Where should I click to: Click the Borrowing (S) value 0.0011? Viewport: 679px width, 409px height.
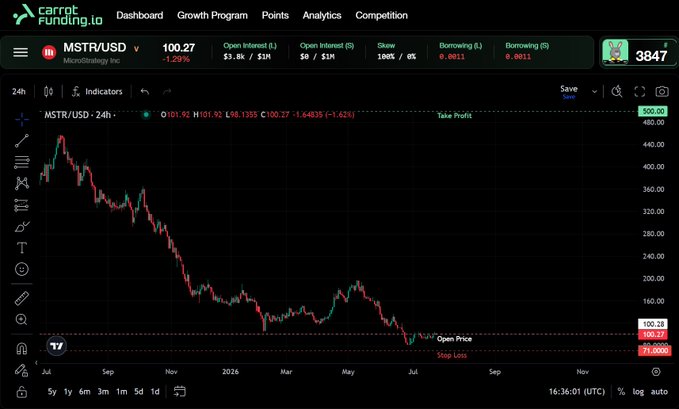pos(518,57)
